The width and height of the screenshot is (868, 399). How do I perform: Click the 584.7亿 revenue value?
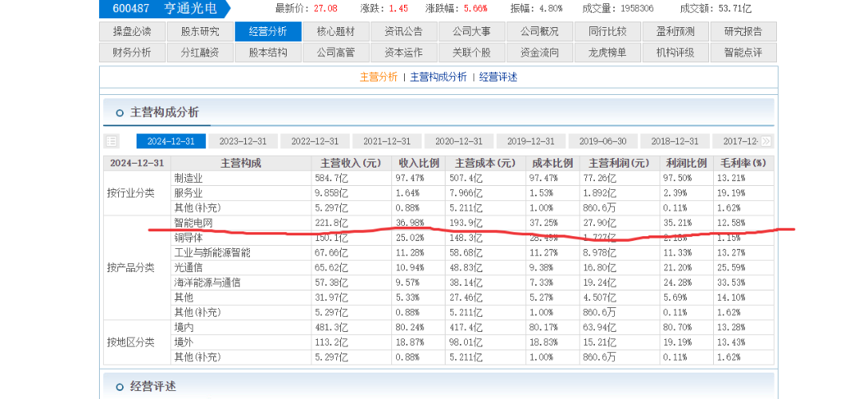[331, 178]
